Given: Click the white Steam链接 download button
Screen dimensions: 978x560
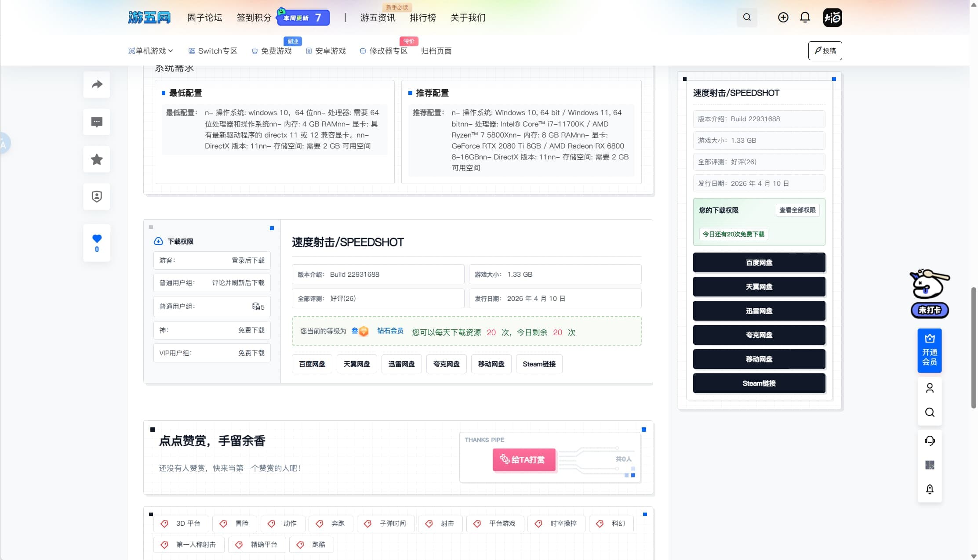Looking at the screenshot, I should [x=539, y=364].
